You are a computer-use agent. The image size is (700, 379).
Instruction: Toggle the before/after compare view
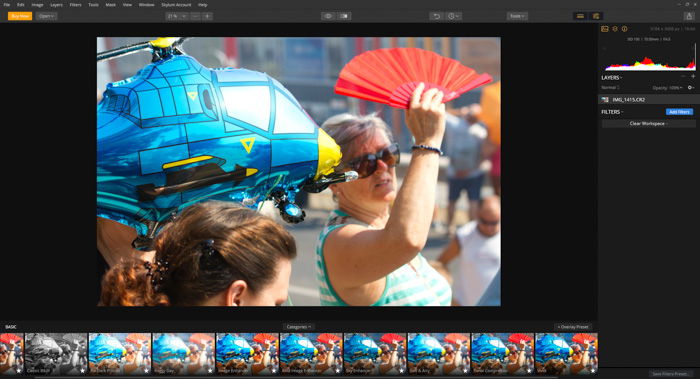344,16
